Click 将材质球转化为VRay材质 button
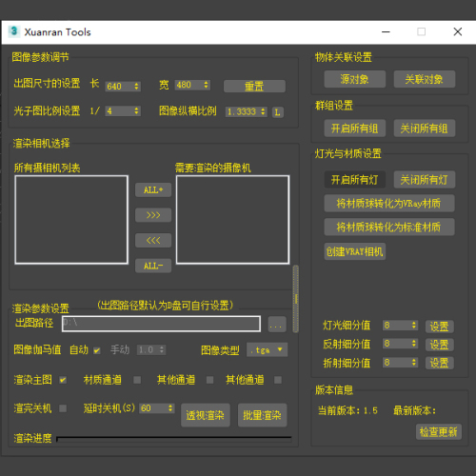476x476 pixels. coord(389,204)
